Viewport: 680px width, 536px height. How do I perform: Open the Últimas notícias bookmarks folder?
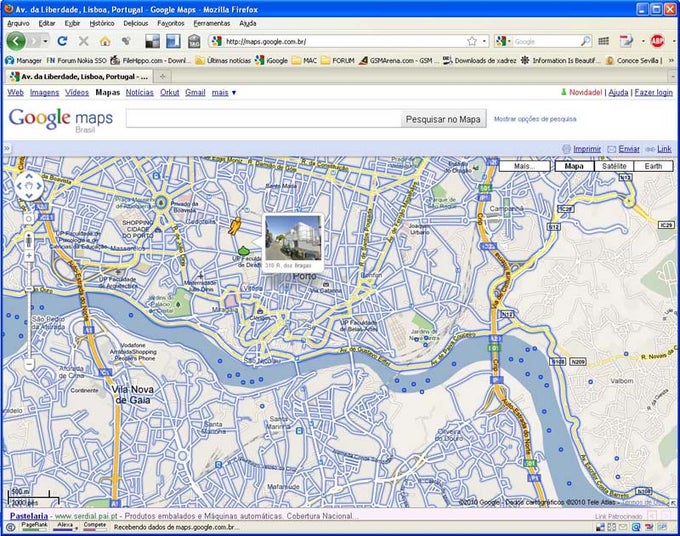[x=223, y=60]
